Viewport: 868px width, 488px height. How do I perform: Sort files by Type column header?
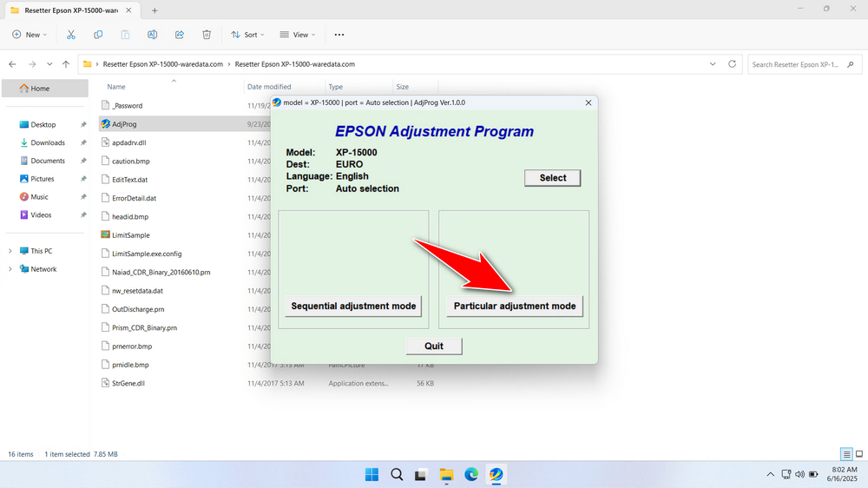tap(335, 87)
